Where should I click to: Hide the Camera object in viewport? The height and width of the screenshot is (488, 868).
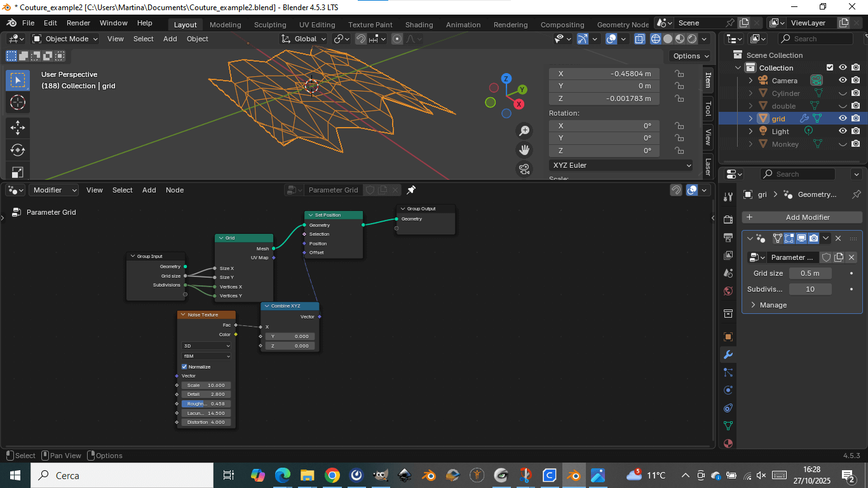pyautogui.click(x=843, y=81)
